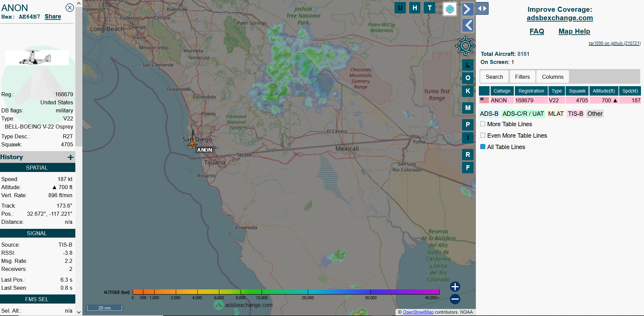644x316 pixels.
Task: Toggle the sidebar with double-arrow icon
Action: tap(482, 8)
